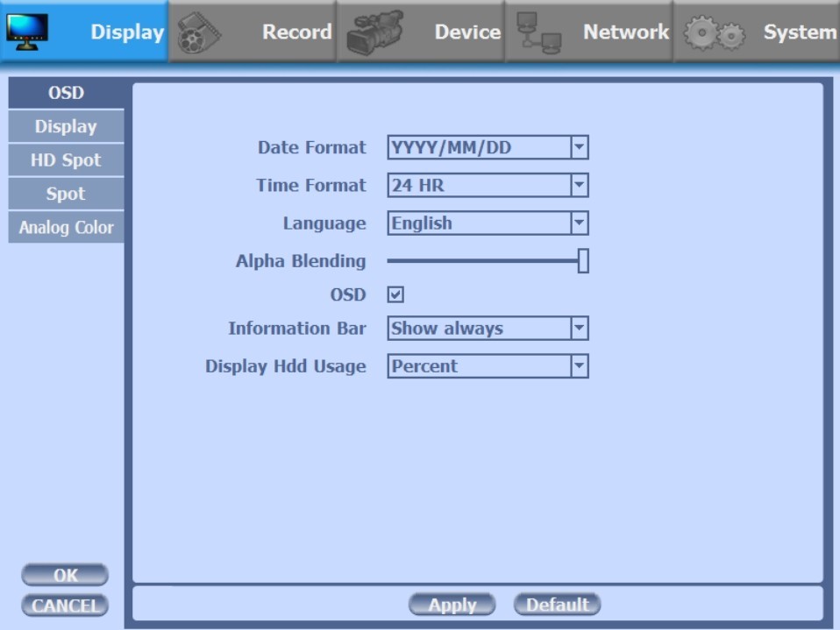Toggle the OSD checkbox
This screenshot has width=840, height=630.
tap(395, 294)
